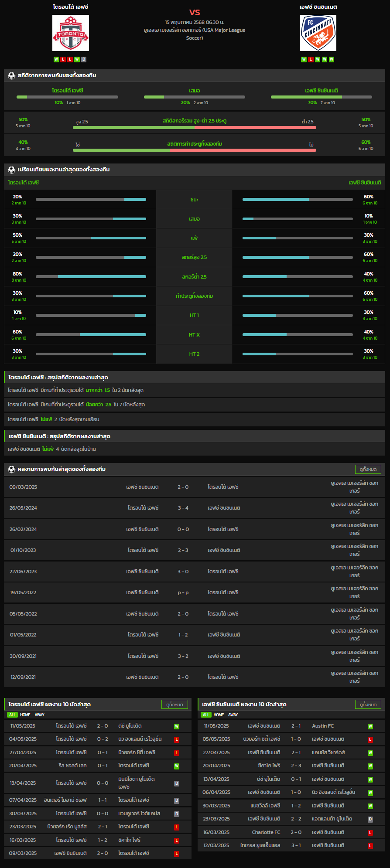Click D result badge in the 07/04/2025 row
The height and width of the screenshot is (868, 390).
point(177,800)
